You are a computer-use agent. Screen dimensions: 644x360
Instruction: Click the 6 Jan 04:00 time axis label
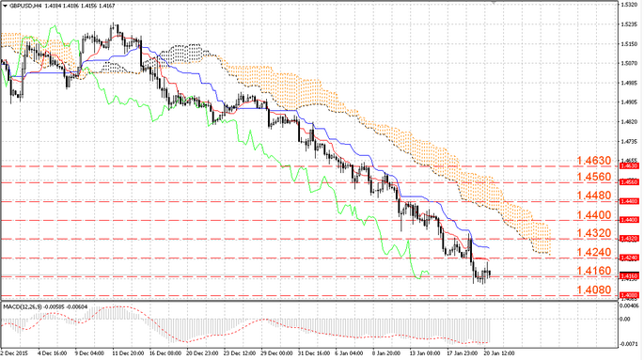(349, 353)
